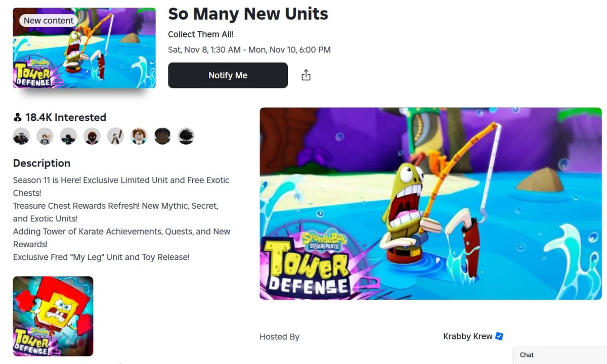Open the last avatar with spiky black hair
Screen dimensions: 607x364
click(186, 136)
